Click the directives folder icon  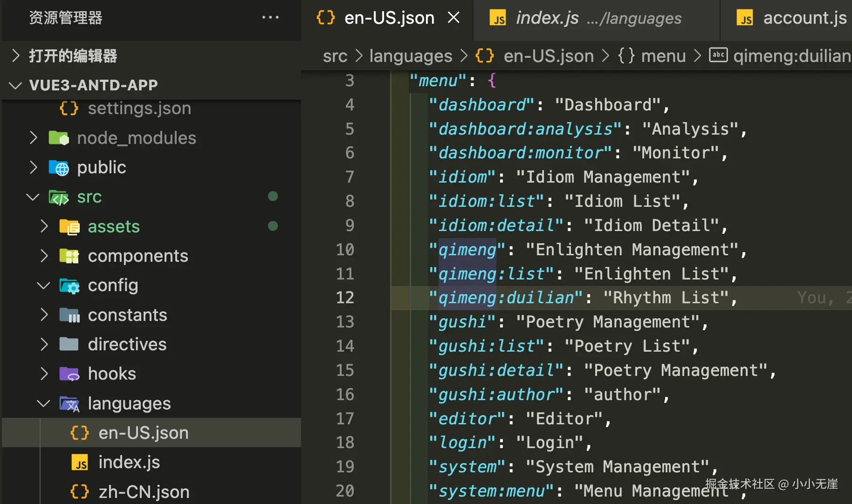69,345
